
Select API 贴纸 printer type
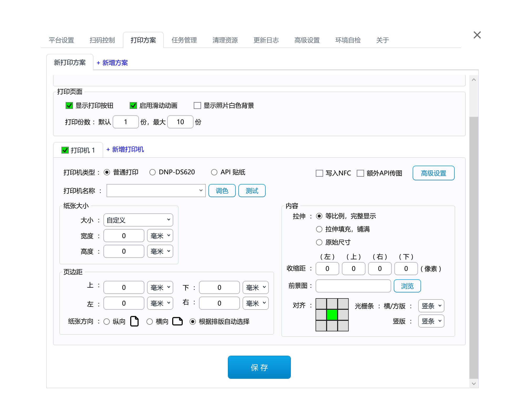point(214,172)
